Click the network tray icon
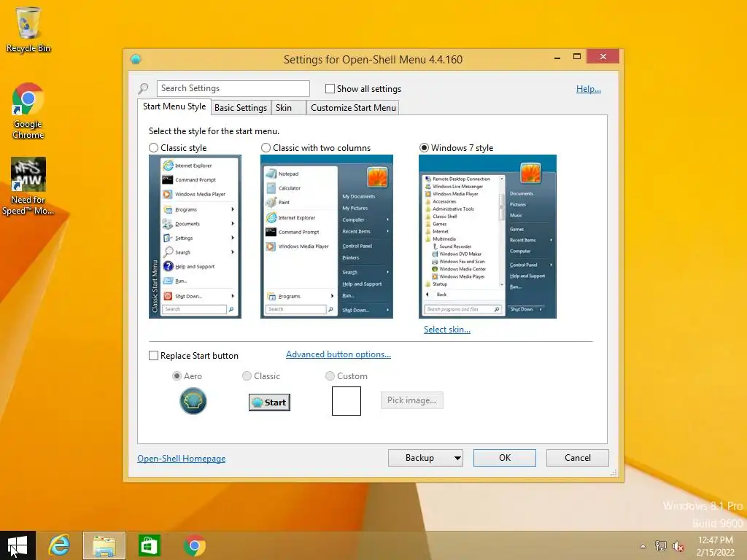The image size is (747, 560). click(660, 546)
